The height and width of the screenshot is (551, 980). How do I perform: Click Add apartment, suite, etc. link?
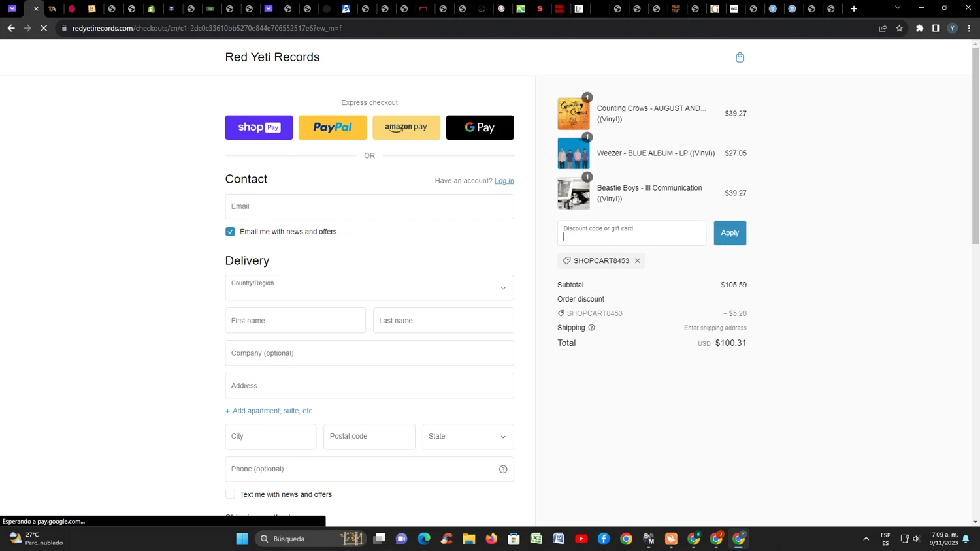click(x=270, y=411)
